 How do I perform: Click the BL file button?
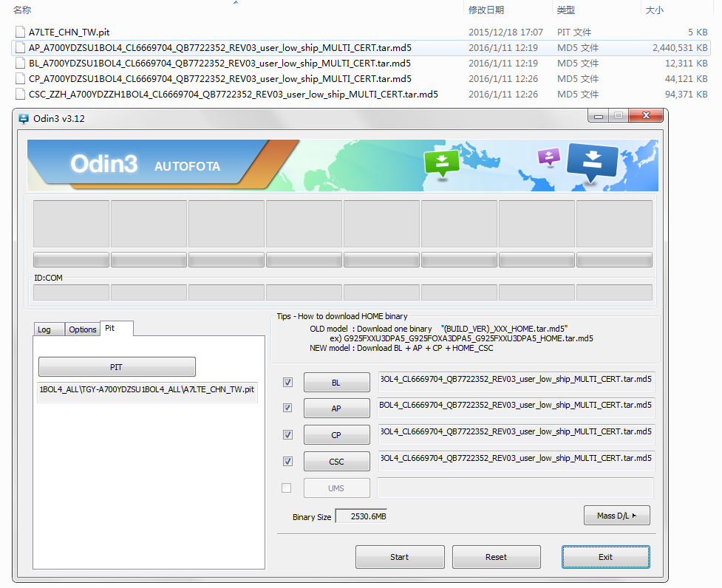[336, 383]
